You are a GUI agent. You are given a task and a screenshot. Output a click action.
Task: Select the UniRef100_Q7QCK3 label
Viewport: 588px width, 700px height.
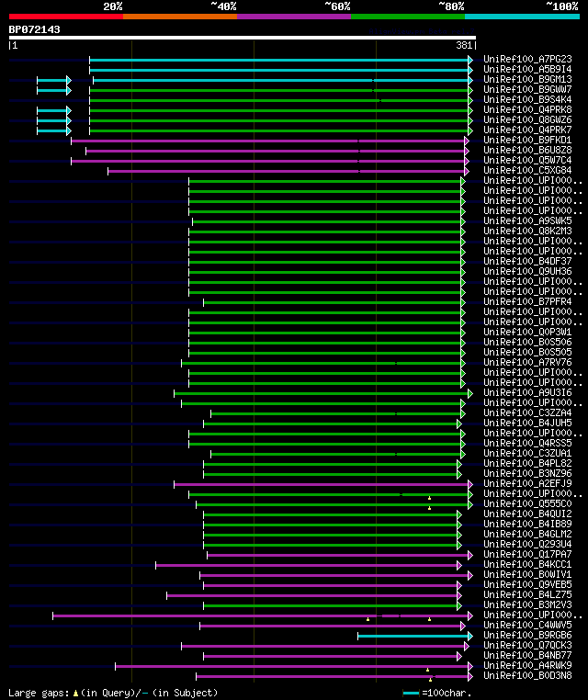tap(527, 645)
